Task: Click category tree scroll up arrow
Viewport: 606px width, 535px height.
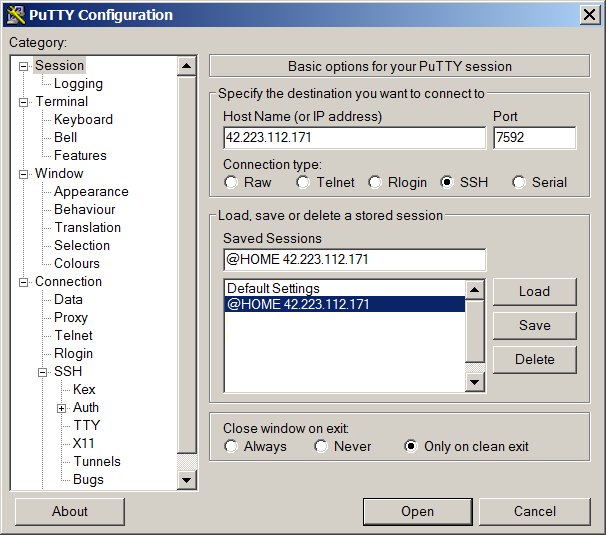Action: 187,66
